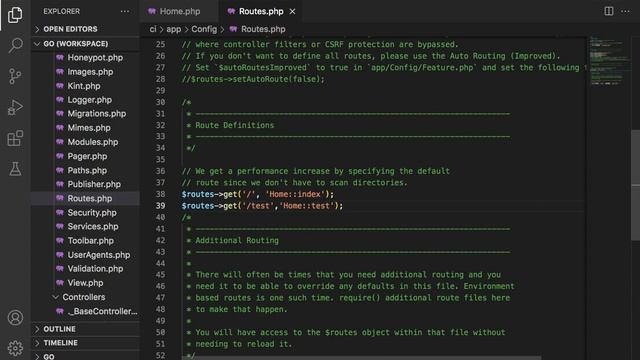Screen dimensions: 640x360
Task: Click the ci breadcrumb segment
Action: coord(153,29)
